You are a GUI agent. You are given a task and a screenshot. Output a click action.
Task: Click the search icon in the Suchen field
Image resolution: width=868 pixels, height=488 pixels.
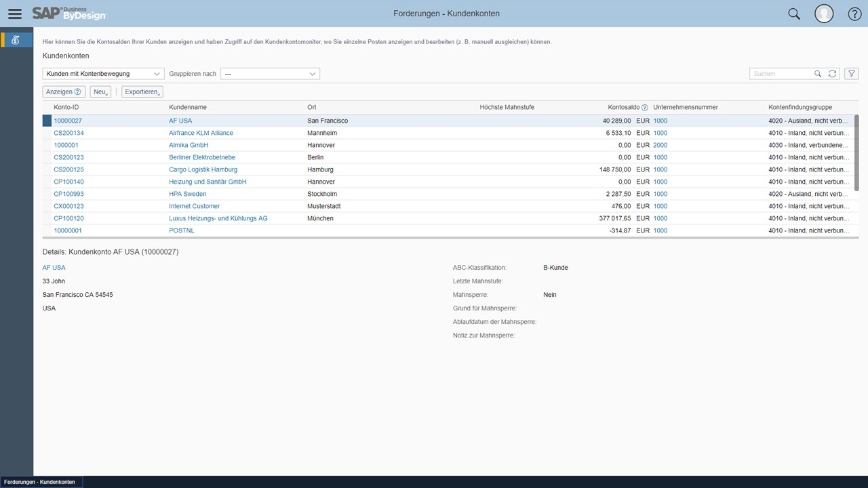(x=818, y=74)
